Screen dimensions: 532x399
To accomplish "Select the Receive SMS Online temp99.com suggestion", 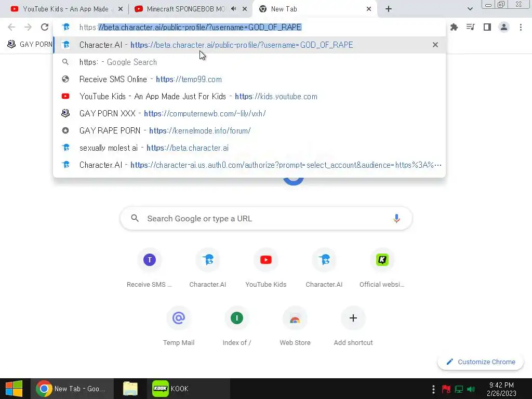I will (249, 79).
